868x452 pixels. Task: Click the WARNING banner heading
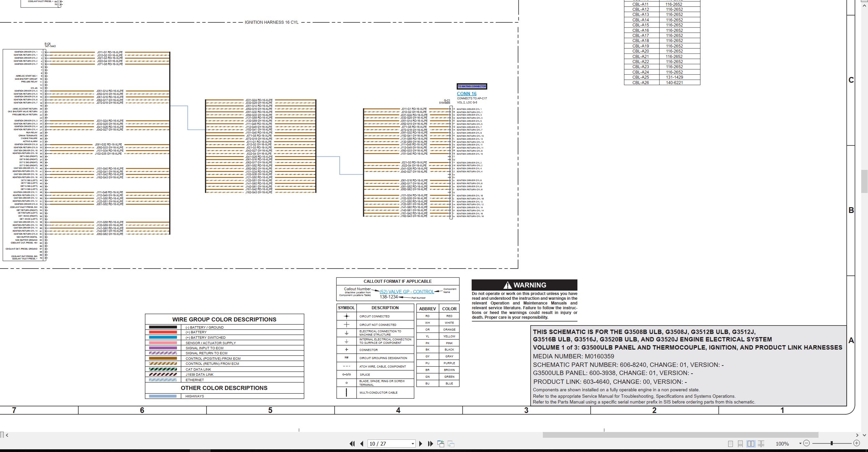point(524,285)
